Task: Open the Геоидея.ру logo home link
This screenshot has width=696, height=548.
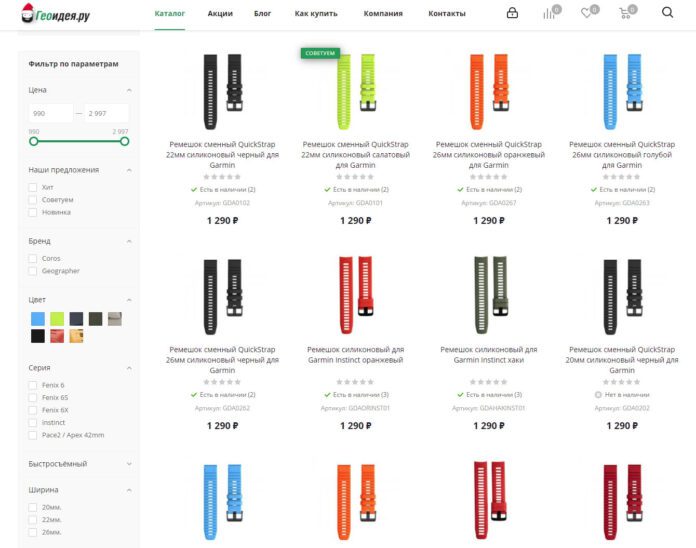Action: [x=55, y=14]
